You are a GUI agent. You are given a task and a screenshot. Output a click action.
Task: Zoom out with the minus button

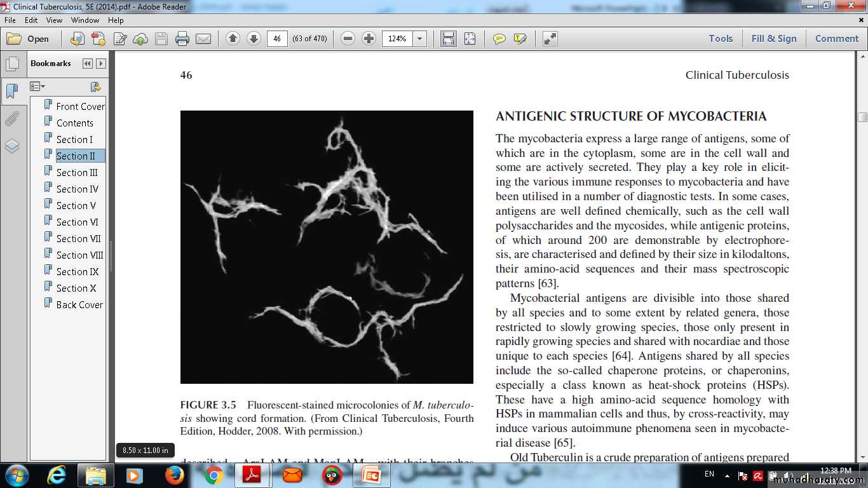click(x=348, y=39)
